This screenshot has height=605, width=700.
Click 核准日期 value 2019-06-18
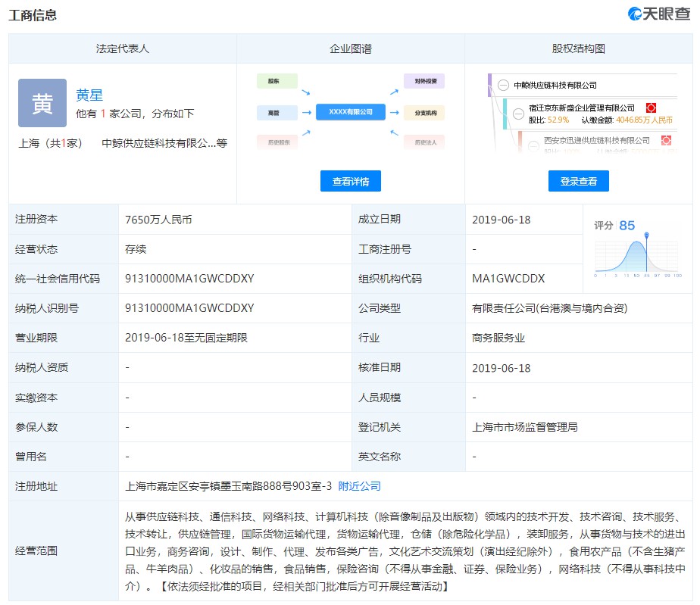tap(502, 368)
